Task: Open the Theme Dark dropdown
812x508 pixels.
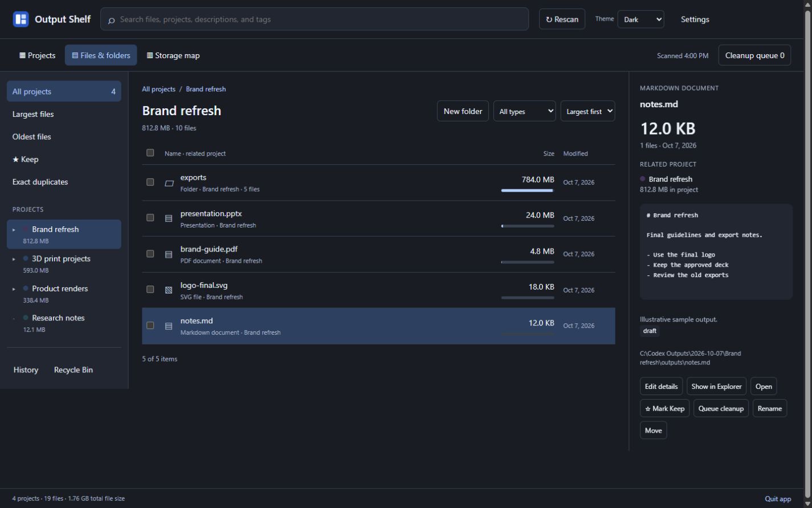Action: 640,19
